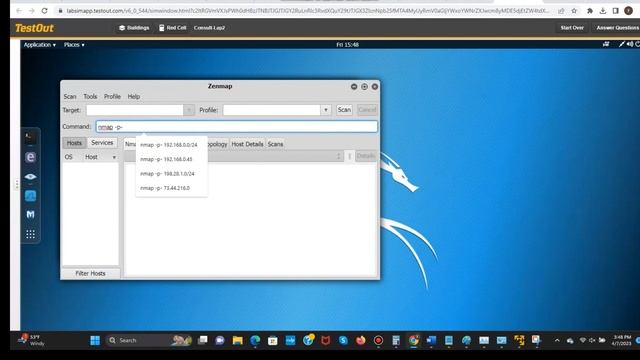The height and width of the screenshot is (360, 640).
Task: Open the Chrome downloads icon
Action: point(602,11)
